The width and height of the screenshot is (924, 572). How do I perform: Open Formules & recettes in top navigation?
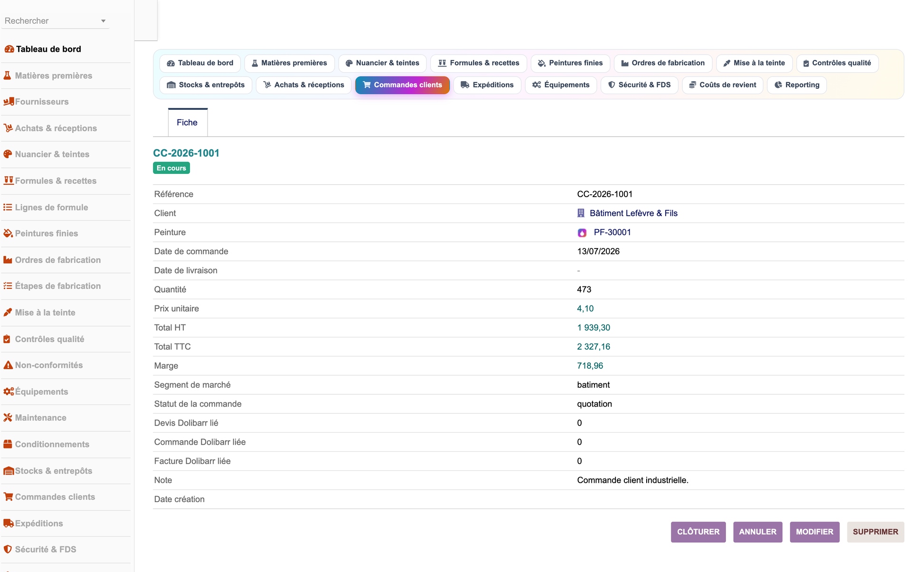[479, 63]
